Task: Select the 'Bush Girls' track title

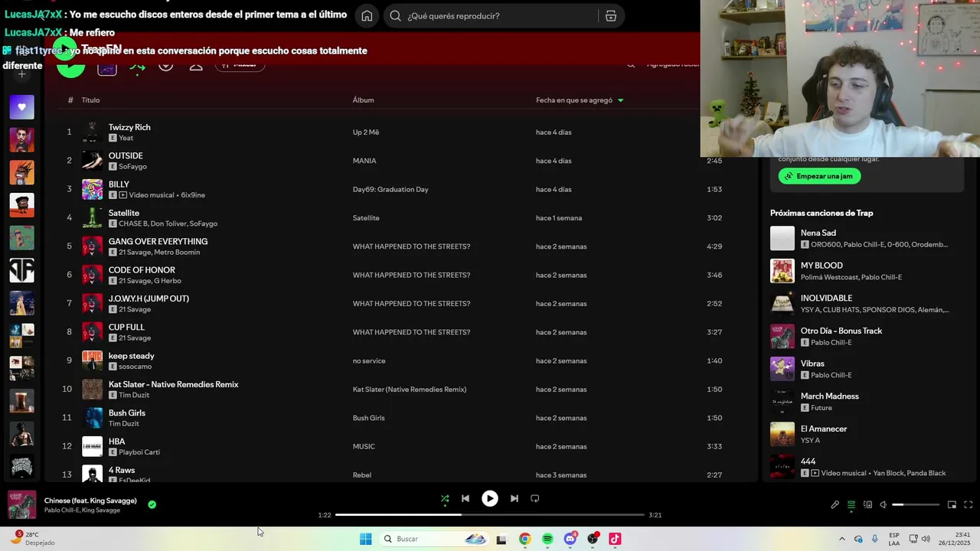Action: tap(127, 412)
